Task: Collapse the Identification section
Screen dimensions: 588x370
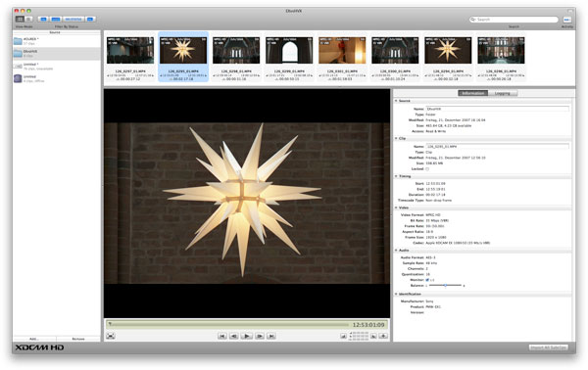Action: tap(396, 294)
